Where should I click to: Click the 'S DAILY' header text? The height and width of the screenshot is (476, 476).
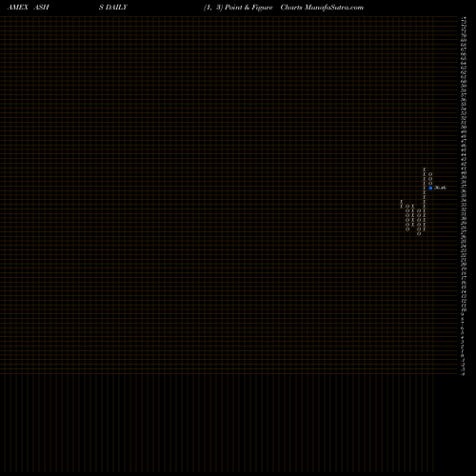point(113,8)
